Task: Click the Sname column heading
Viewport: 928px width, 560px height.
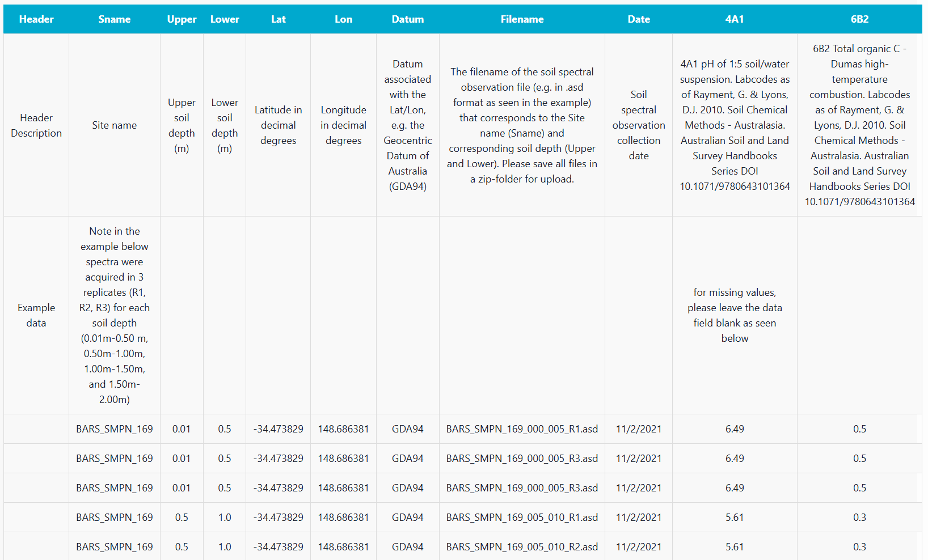Action: [115, 19]
